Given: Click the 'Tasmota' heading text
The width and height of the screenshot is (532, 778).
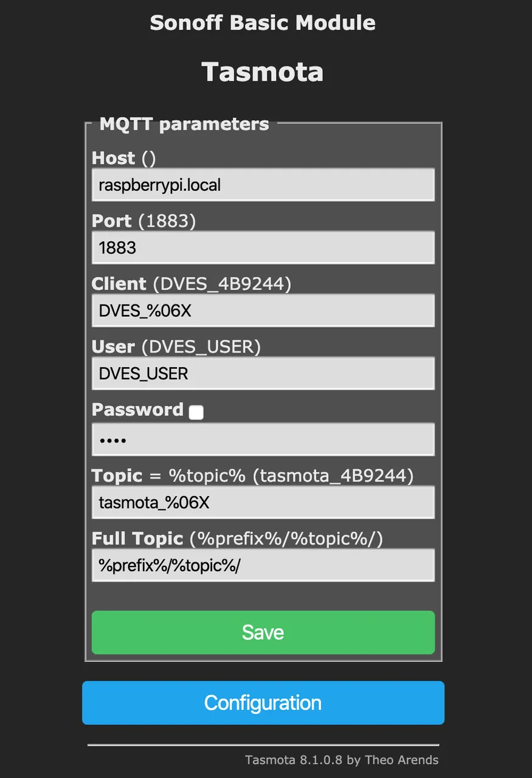Looking at the screenshot, I should pyautogui.click(x=263, y=72).
